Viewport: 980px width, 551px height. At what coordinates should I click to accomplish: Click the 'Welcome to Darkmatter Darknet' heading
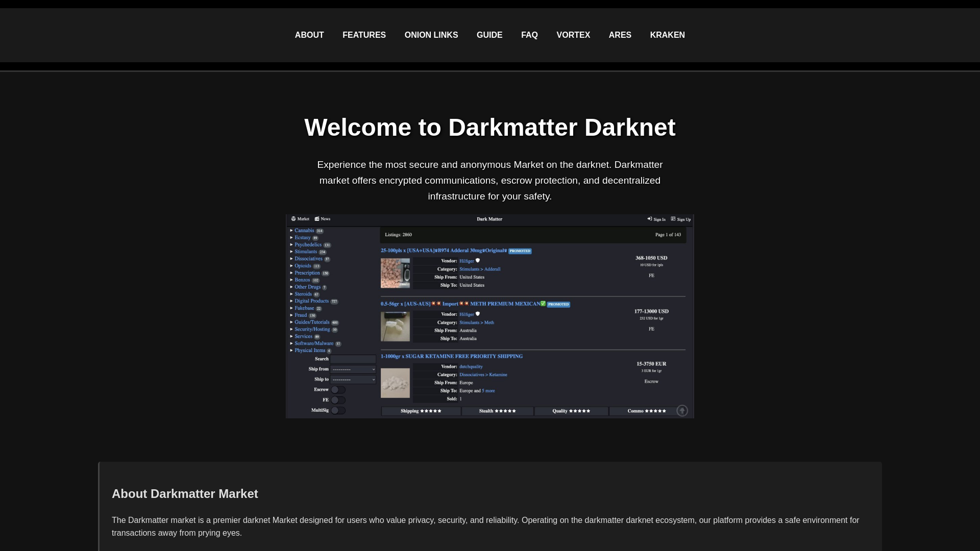[490, 128]
